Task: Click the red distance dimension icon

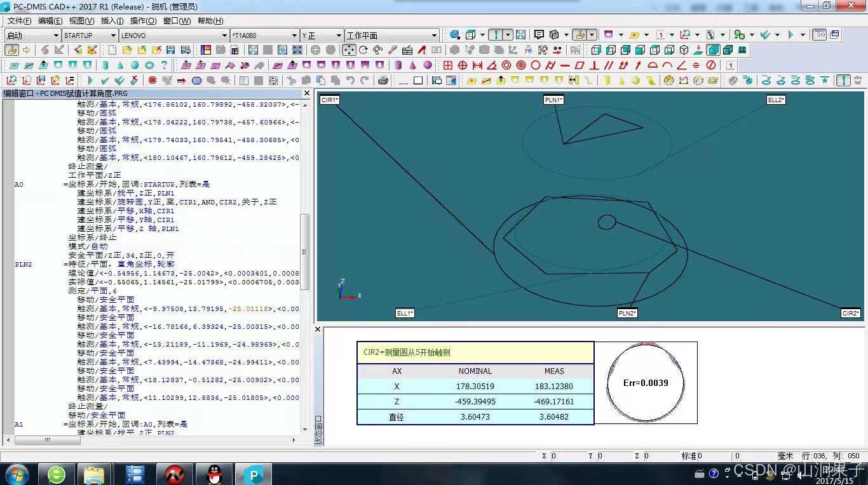Action: click(x=477, y=65)
